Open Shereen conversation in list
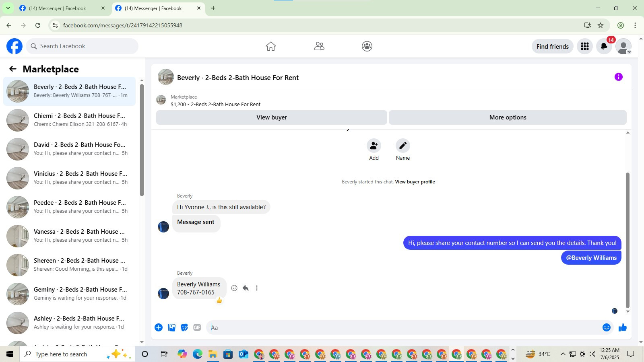Viewport: 644px width, 362px height. pyautogui.click(x=69, y=265)
